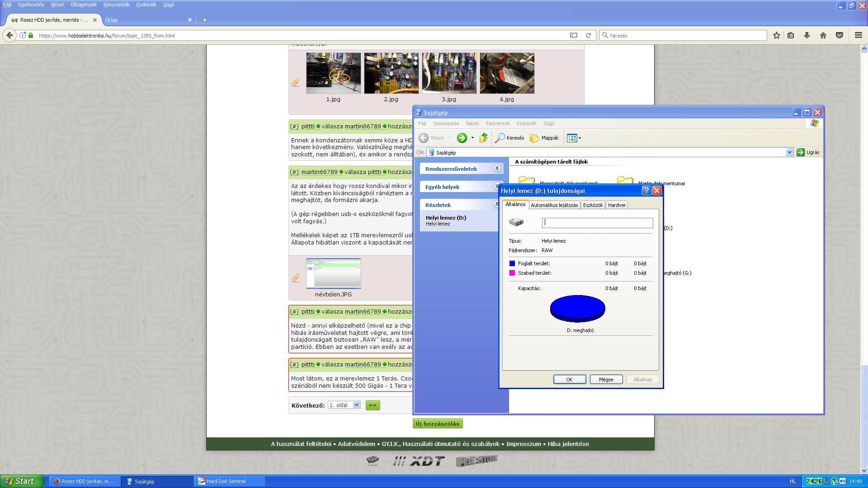This screenshot has width=868, height=488.
Task: Expand Explorer address bar dropdown arrow
Action: click(789, 152)
